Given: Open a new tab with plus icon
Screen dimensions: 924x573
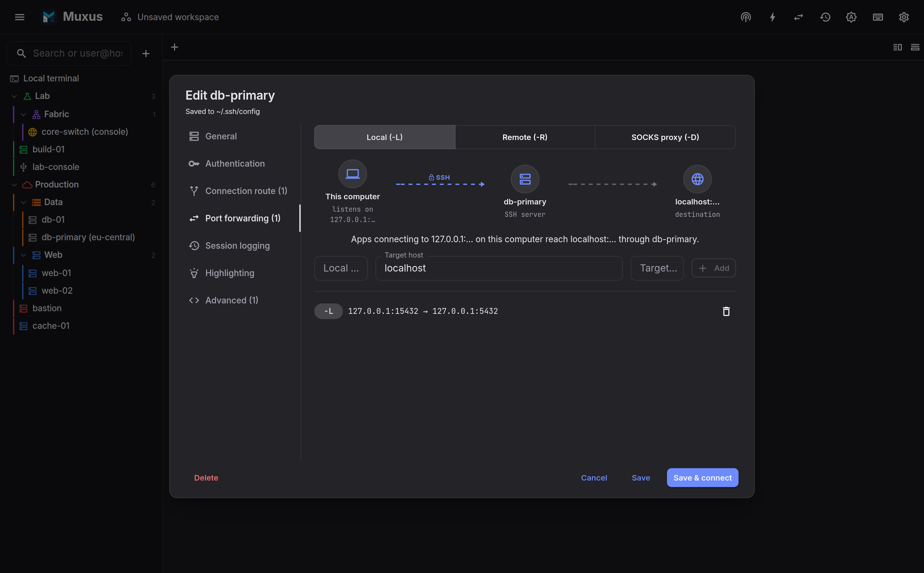Looking at the screenshot, I should pyautogui.click(x=175, y=47).
